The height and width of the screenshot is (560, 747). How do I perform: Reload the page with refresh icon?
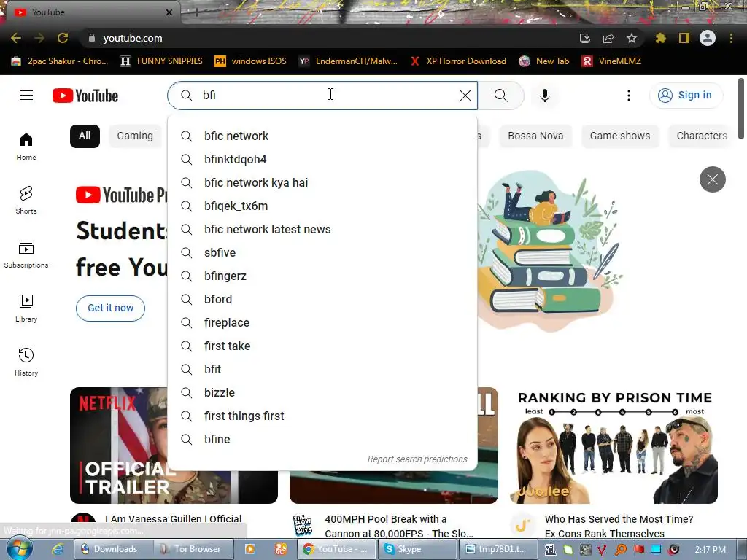point(63,38)
